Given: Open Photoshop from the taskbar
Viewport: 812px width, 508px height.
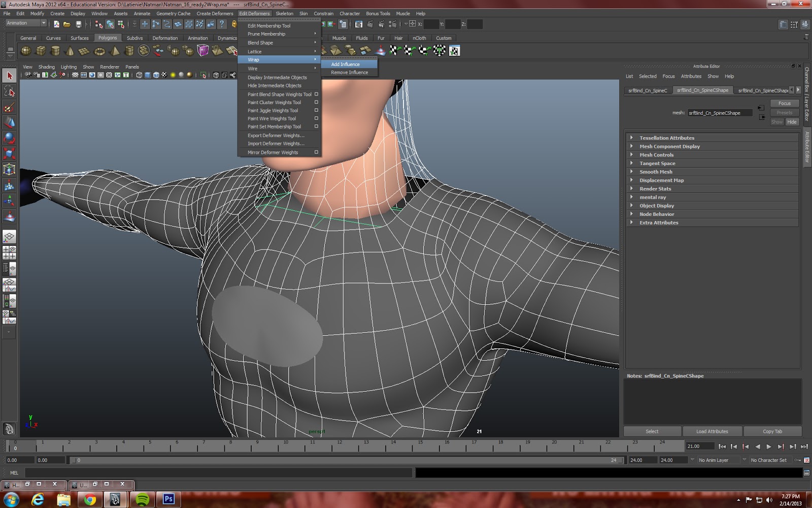Looking at the screenshot, I should pos(169,499).
